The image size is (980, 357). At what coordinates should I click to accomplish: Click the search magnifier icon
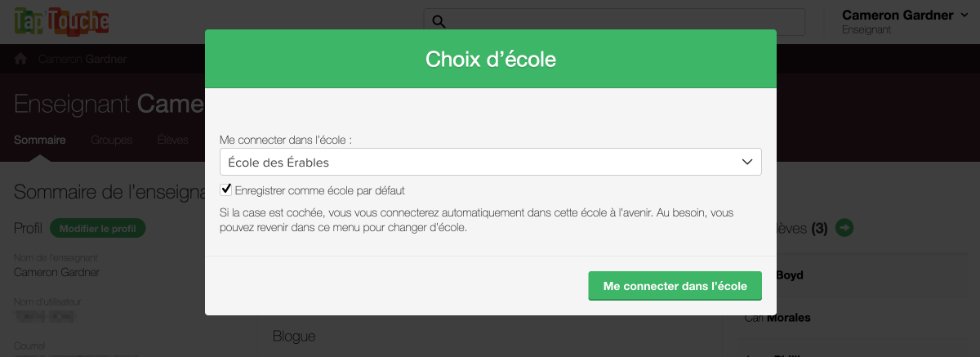[439, 21]
